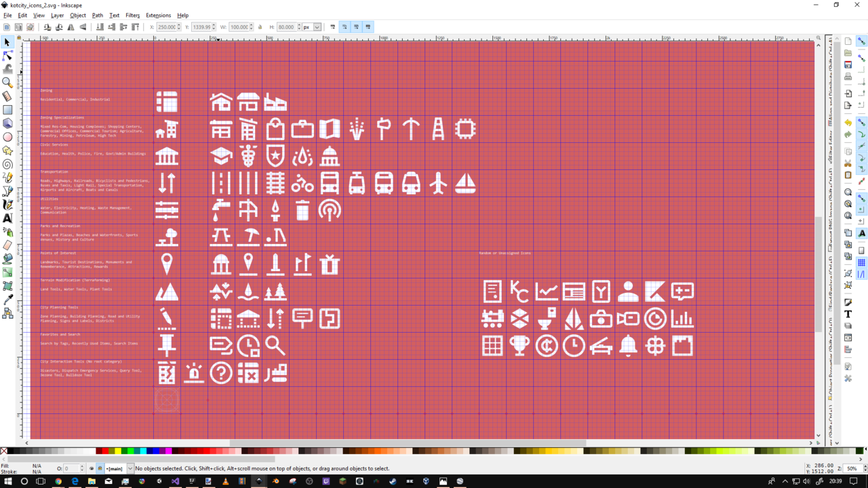The image size is (868, 488).
Task: Open File Explorer from taskbar
Action: (92, 481)
